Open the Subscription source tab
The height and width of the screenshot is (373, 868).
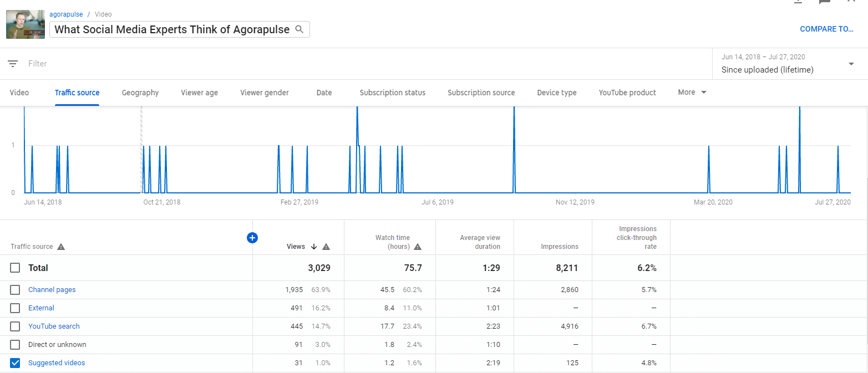click(x=481, y=93)
